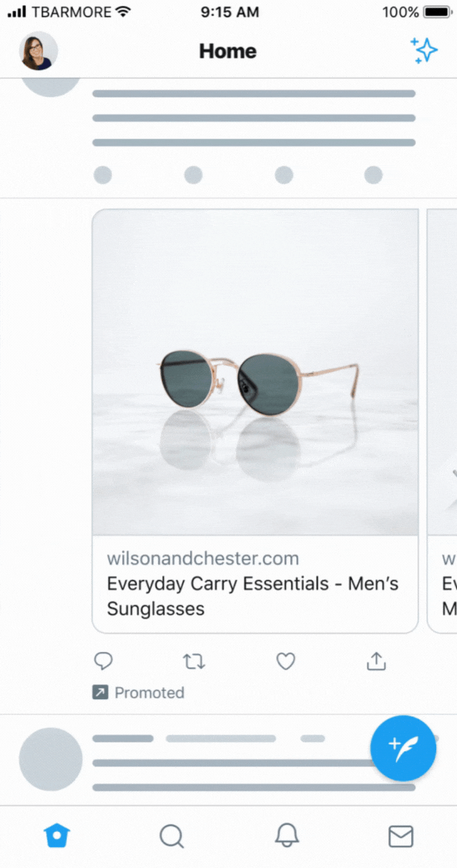Open the sparkle timeline options icon
The image size is (457, 868).
click(424, 50)
